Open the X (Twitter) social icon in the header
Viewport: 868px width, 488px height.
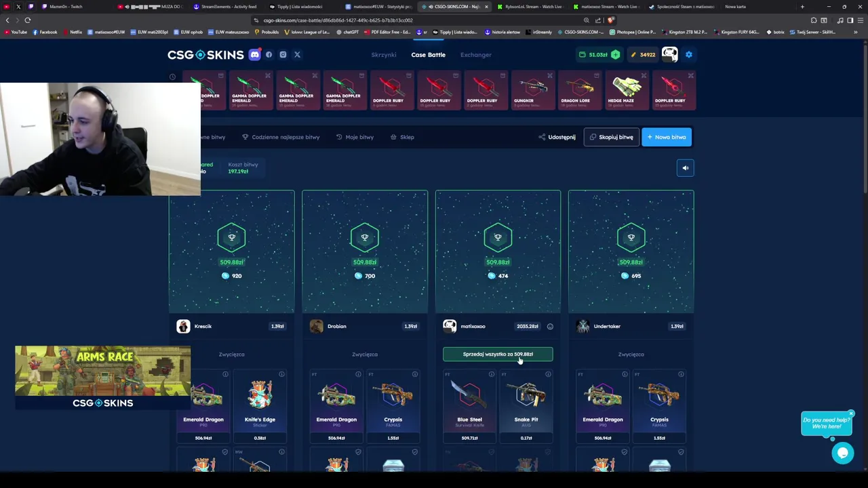coord(297,55)
